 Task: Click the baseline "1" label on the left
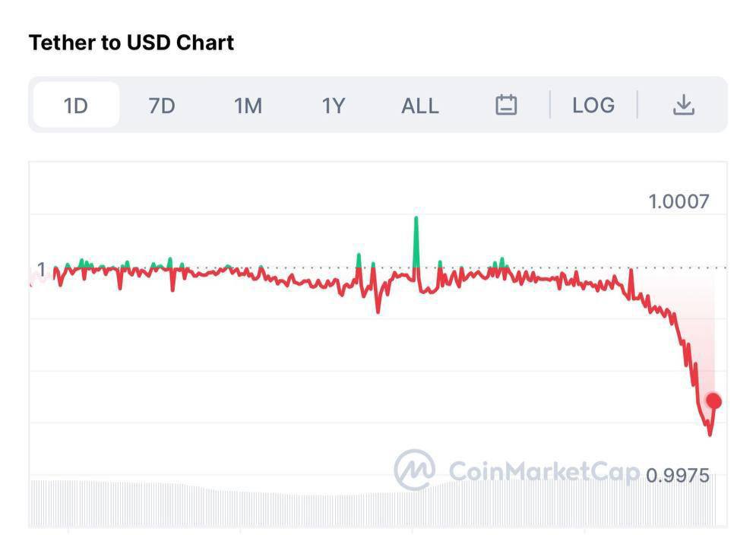click(x=41, y=269)
